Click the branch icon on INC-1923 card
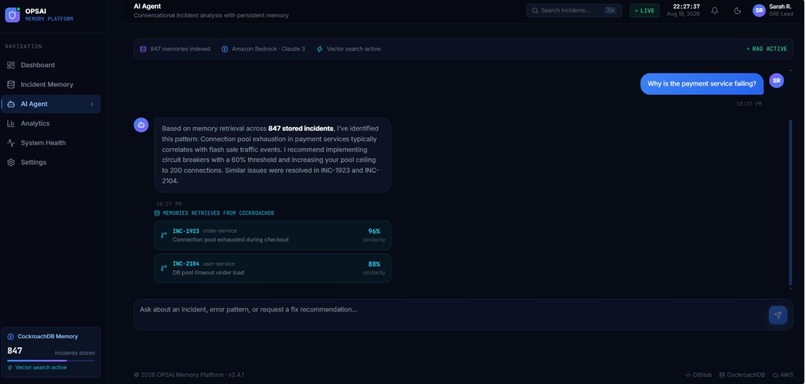The height and width of the screenshot is (384, 806). tap(164, 235)
